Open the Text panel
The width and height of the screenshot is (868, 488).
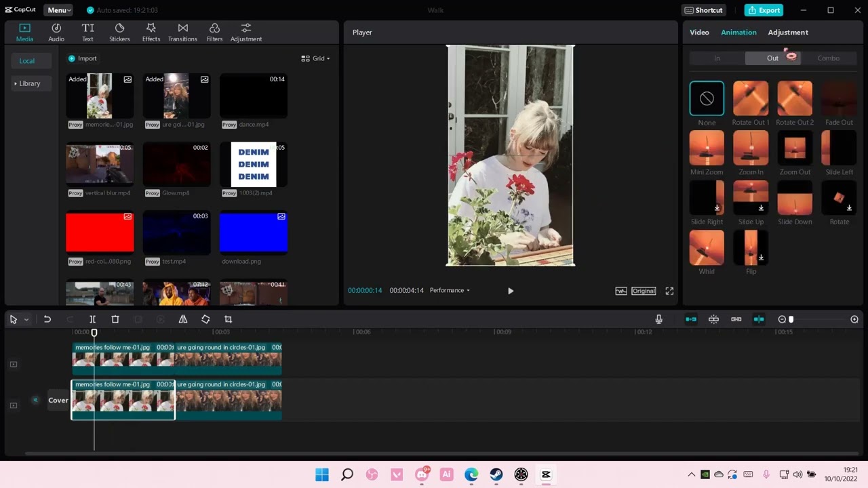87,32
